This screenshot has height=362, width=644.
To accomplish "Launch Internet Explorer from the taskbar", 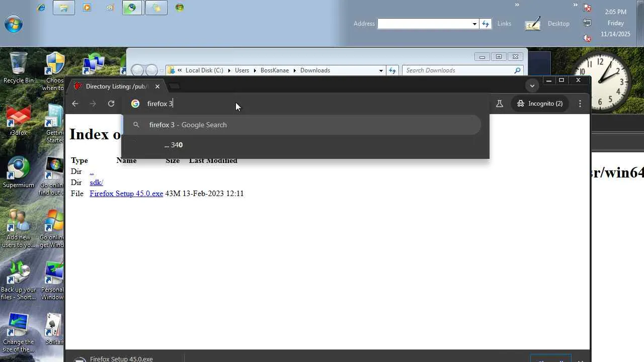I will point(41,8).
